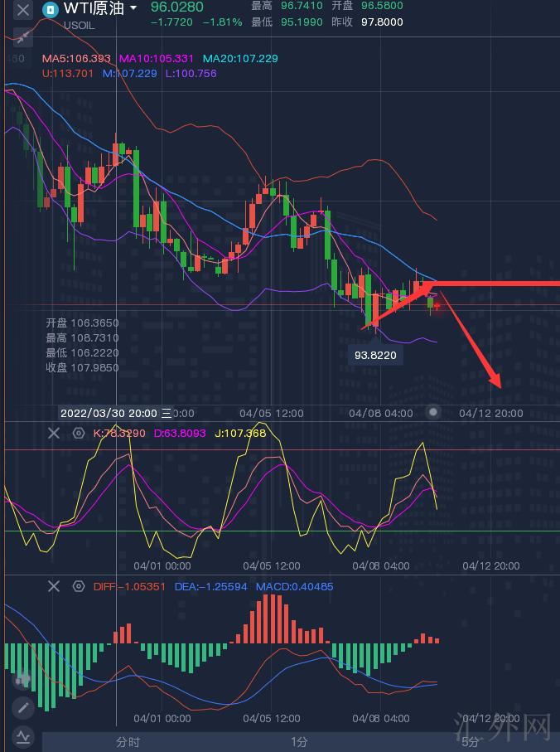Click the DIFF:-1.05351 value

[129, 586]
